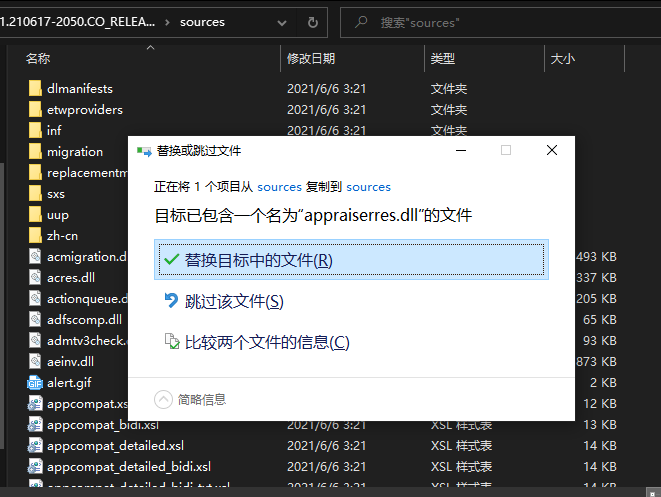Click the appcompat.xsl file icon
The image size is (661, 497).
click(35, 404)
